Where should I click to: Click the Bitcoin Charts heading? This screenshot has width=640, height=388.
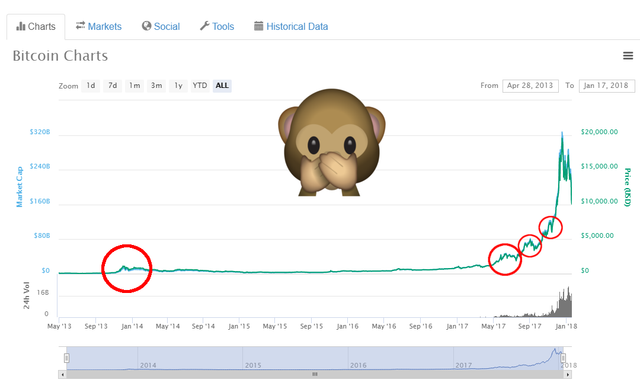point(60,56)
